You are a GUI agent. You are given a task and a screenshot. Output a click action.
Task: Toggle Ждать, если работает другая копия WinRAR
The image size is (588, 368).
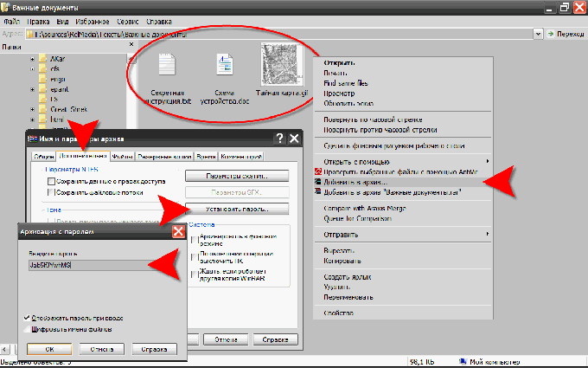[195, 274]
